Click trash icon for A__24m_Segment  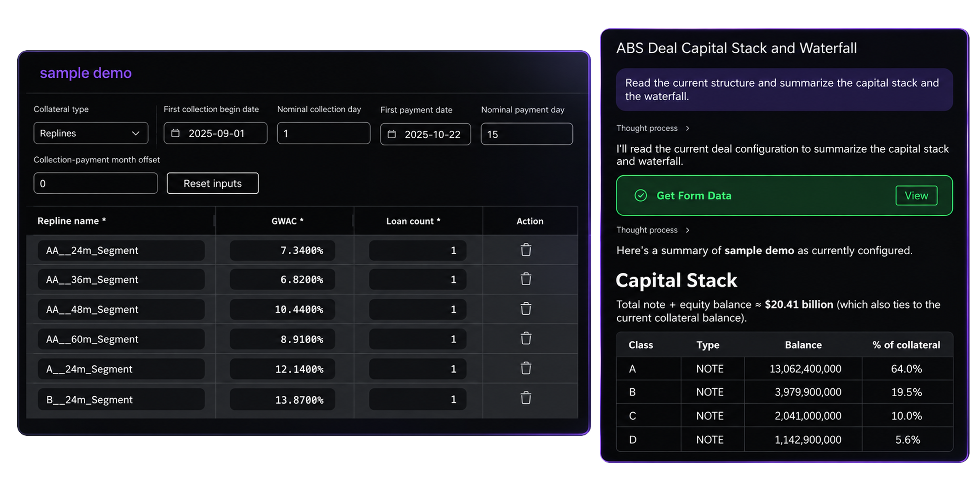click(x=526, y=368)
